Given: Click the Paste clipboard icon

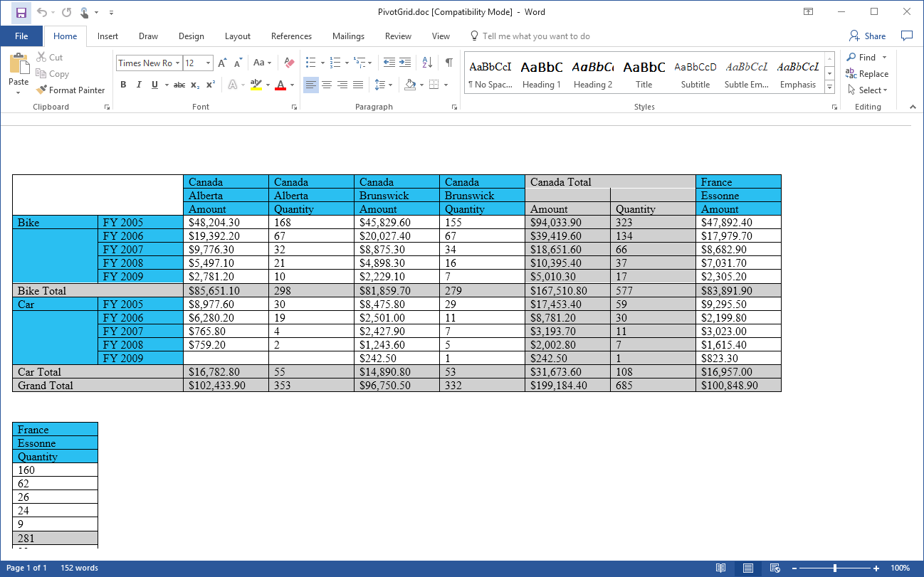Looking at the screenshot, I should pos(19,64).
